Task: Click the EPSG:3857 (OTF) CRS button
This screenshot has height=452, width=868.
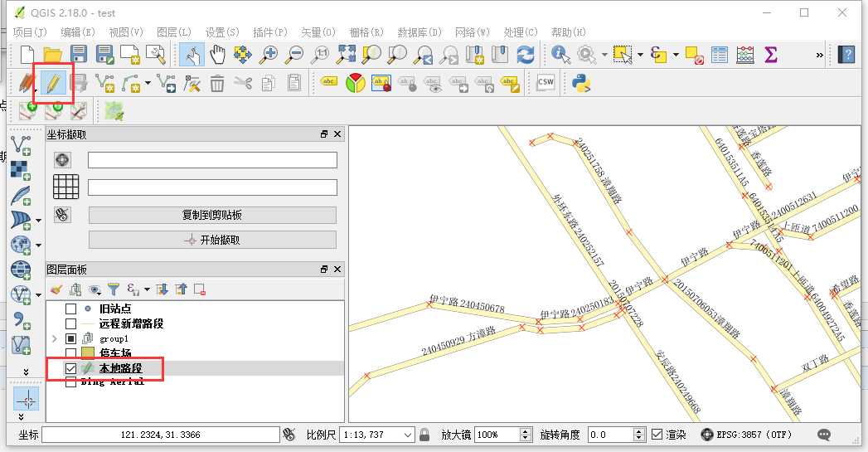Action: tap(746, 435)
